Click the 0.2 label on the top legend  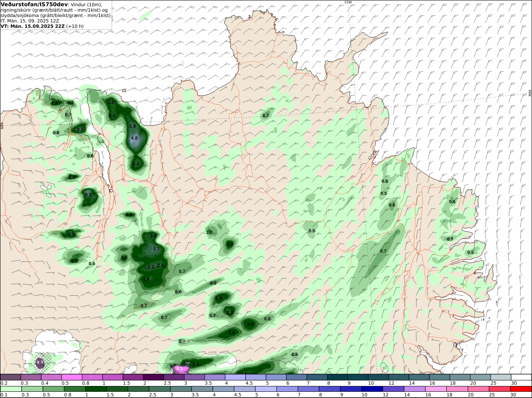[x=4, y=383]
